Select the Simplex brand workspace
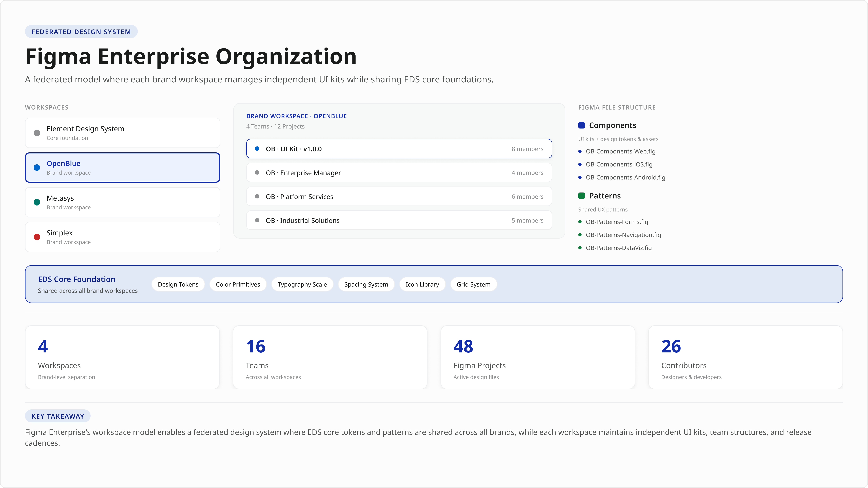The height and width of the screenshot is (488, 868). (x=123, y=237)
